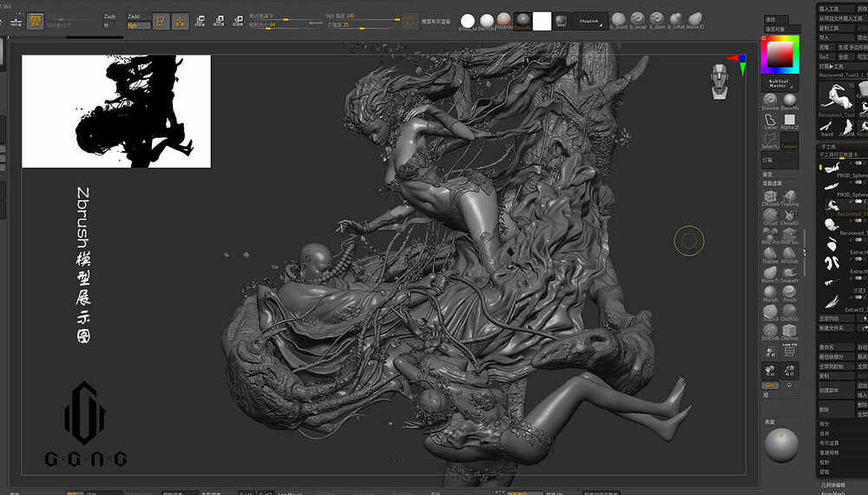Toggle Zsub mode
The height and width of the screenshot is (495, 868).
109,16
